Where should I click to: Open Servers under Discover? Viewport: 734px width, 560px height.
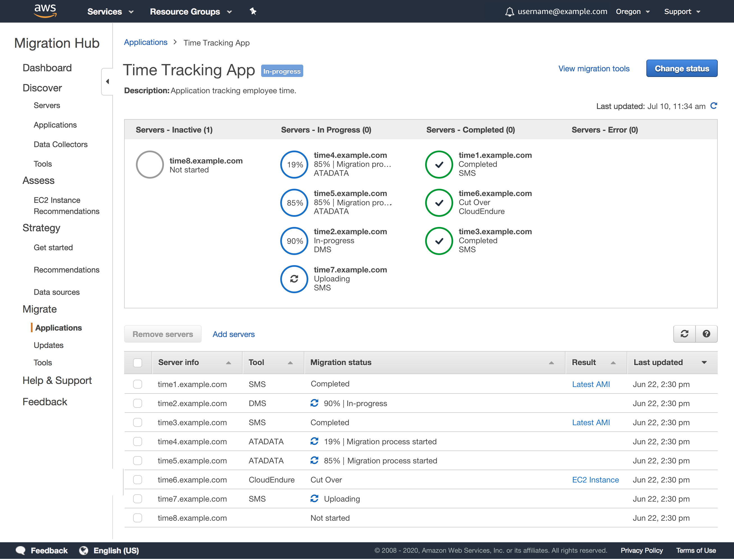[47, 105]
